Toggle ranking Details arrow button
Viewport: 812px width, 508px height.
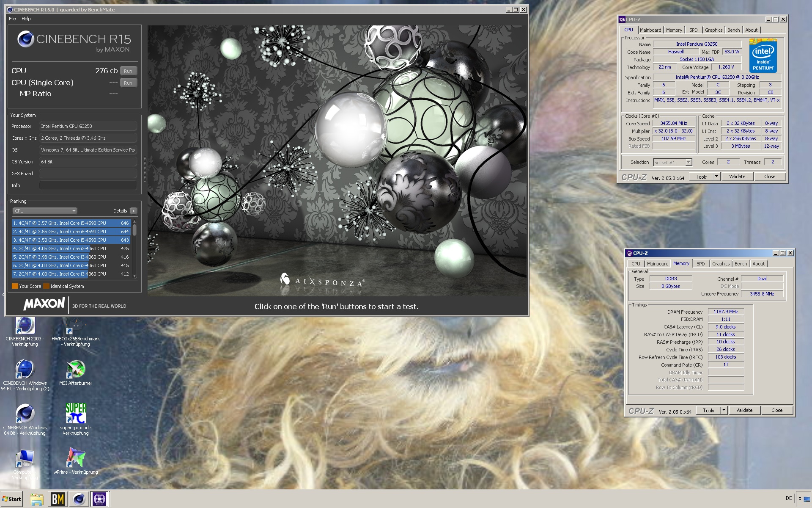[134, 211]
